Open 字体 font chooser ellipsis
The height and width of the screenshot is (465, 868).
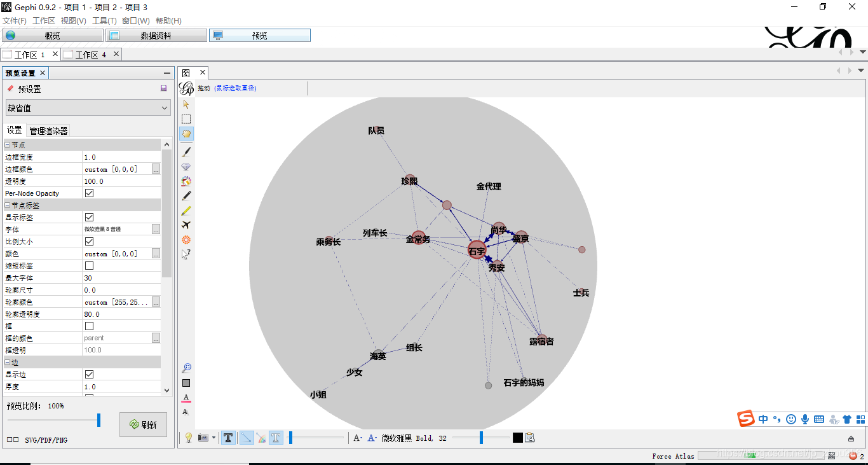point(156,229)
